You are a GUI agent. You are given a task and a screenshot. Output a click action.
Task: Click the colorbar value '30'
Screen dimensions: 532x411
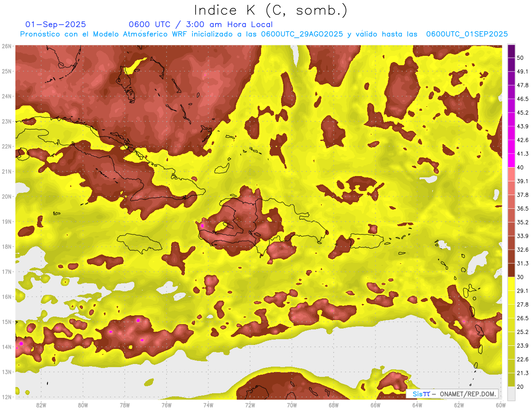click(x=520, y=277)
